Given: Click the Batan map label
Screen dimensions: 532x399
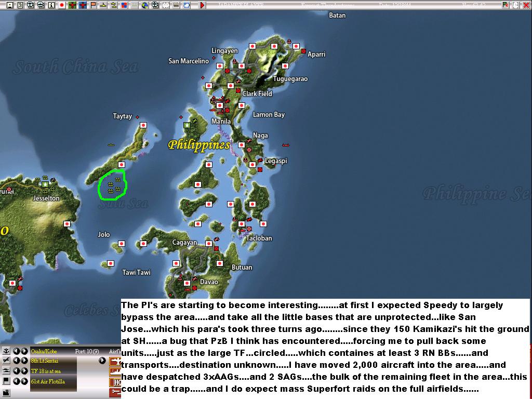Looking at the screenshot, I should pos(337,15).
